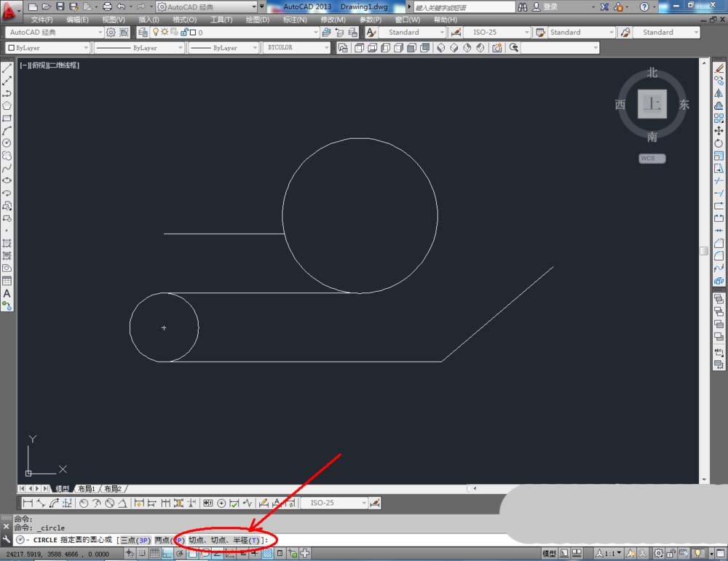Open the ISO-25 dimension style dropdown in top toolbar
The image size is (728, 561).
pyautogui.click(x=496, y=32)
